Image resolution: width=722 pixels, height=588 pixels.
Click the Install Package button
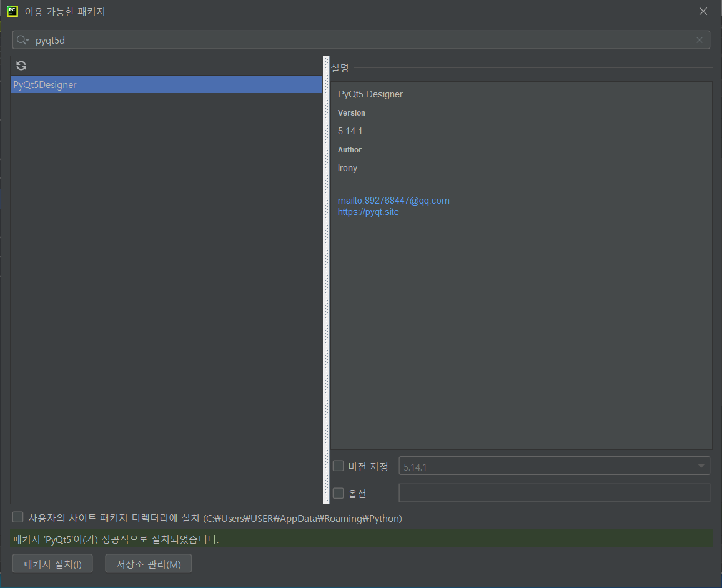click(x=52, y=564)
